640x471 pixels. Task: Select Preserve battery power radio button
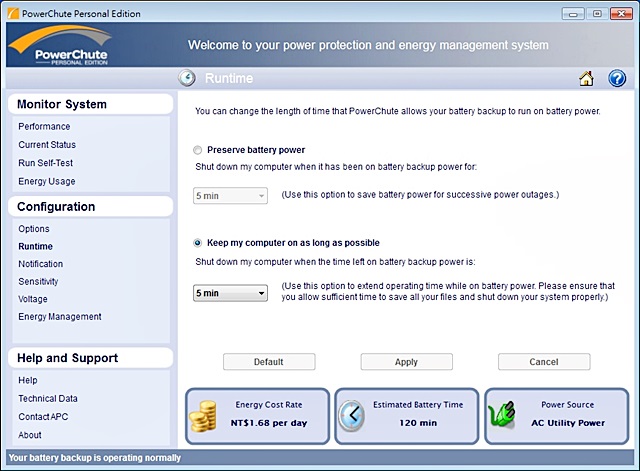(198, 150)
